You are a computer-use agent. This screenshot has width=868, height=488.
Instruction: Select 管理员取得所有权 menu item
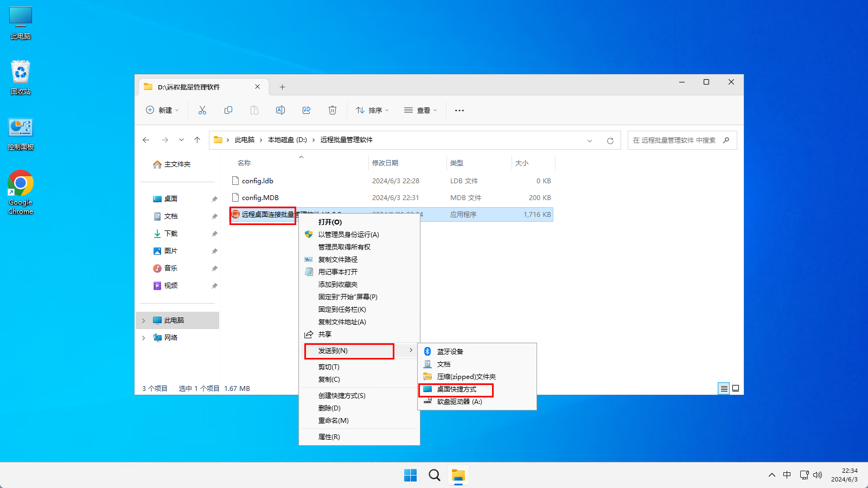359,247
